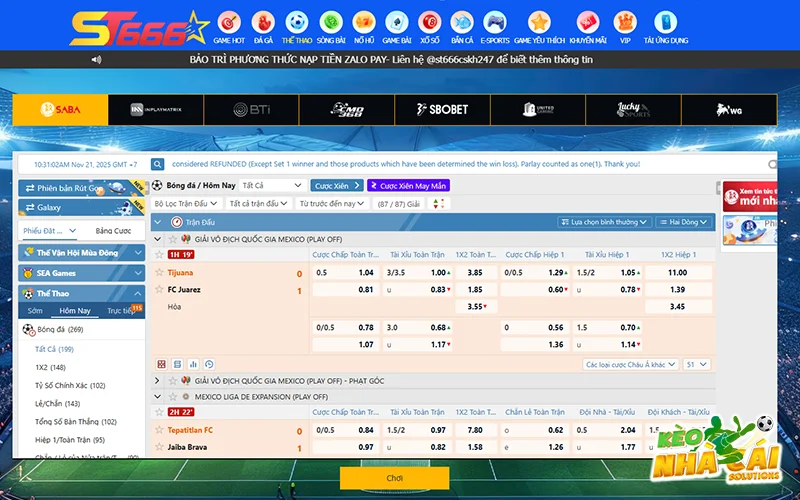The image size is (800, 500).
Task: Open the 1X2 (148) list
Action: coord(50,367)
